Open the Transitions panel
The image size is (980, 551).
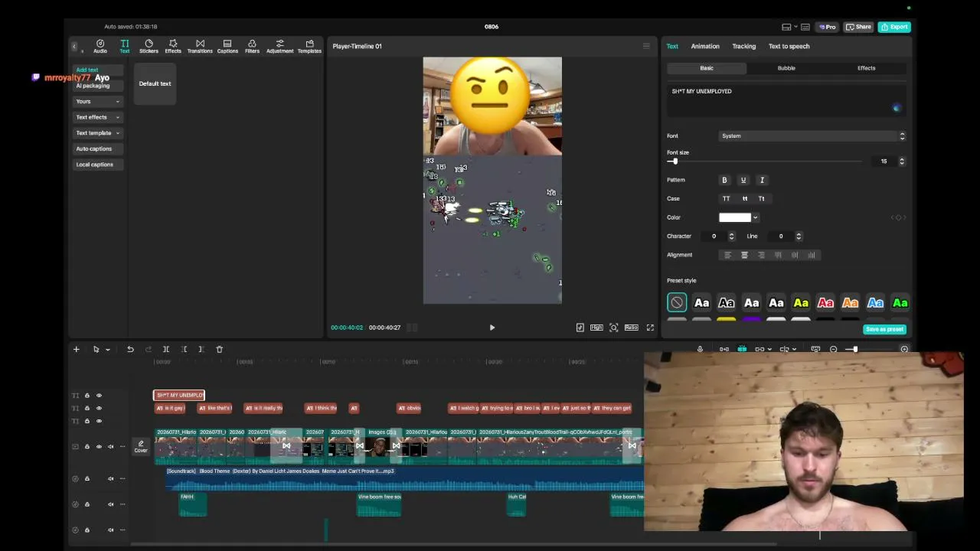[200, 46]
